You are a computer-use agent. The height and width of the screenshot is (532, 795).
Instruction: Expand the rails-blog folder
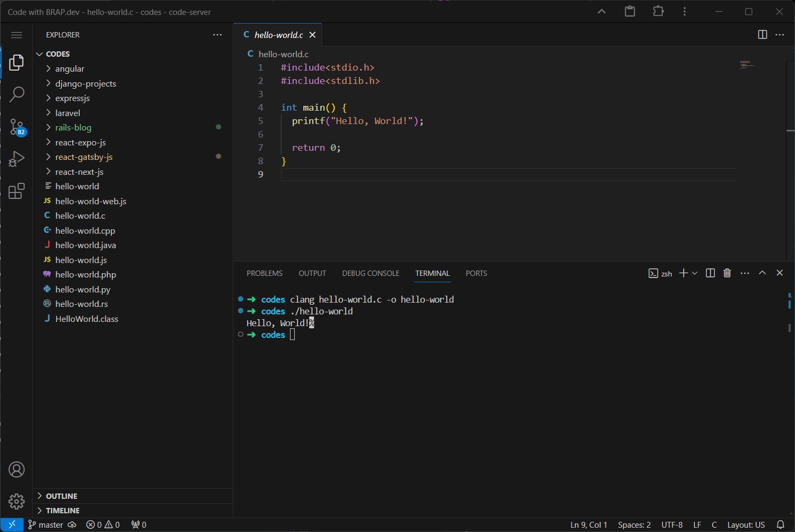pyautogui.click(x=73, y=127)
